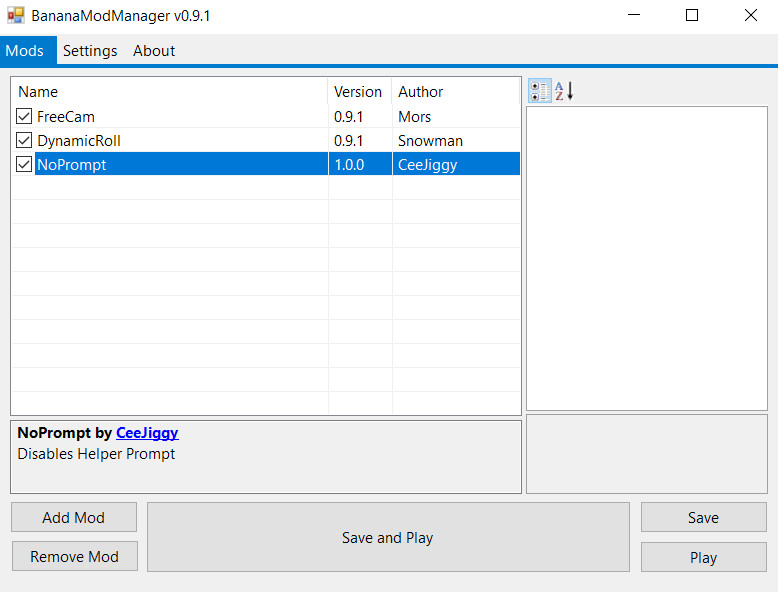Close the BananaModManager window
This screenshot has width=778, height=592.
pos(750,15)
